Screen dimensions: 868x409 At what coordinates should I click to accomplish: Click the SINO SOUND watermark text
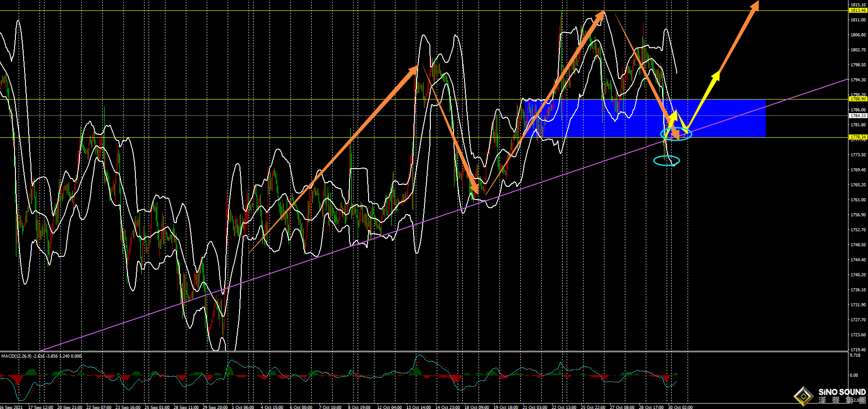click(842, 392)
